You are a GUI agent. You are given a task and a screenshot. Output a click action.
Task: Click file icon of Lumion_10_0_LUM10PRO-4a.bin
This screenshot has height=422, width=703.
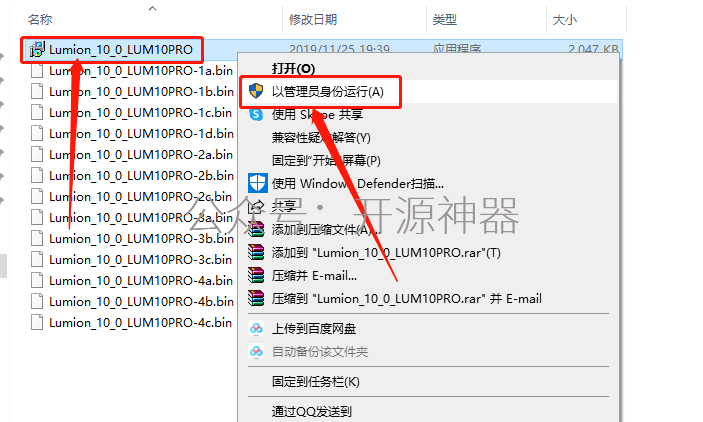click(37, 281)
